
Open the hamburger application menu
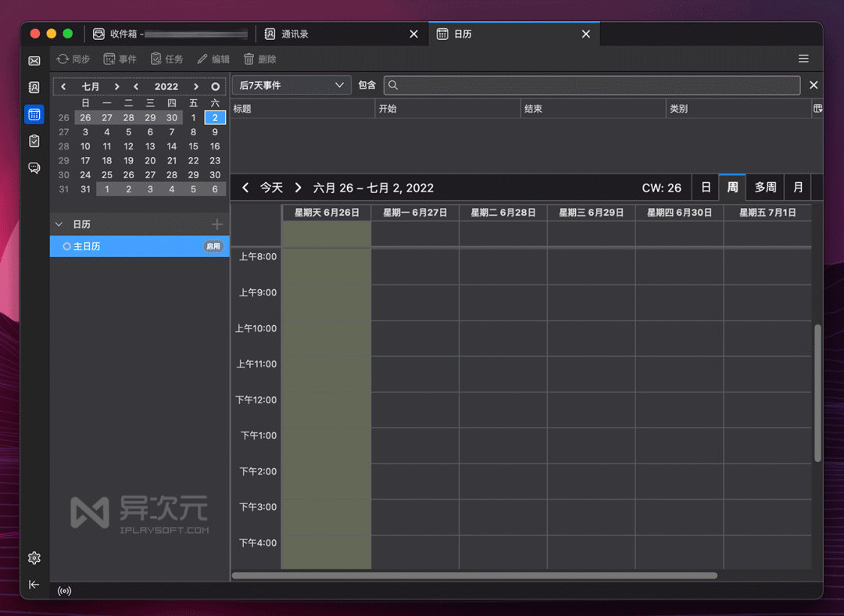803,59
